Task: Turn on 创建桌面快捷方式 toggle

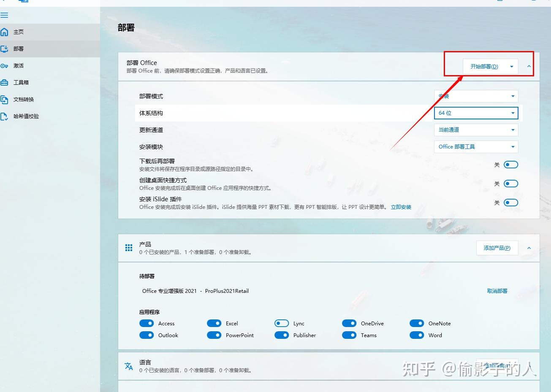Action: click(511, 184)
